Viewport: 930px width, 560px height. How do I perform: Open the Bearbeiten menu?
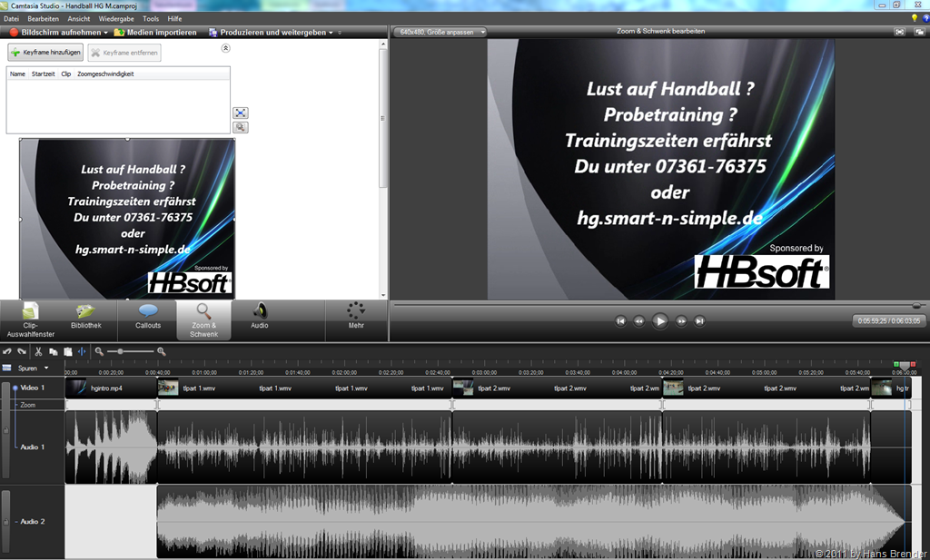(x=44, y=18)
